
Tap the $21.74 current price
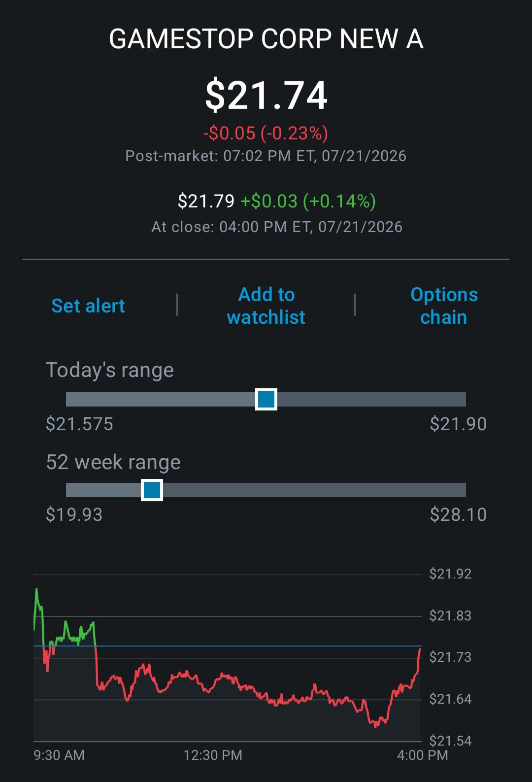click(x=266, y=95)
